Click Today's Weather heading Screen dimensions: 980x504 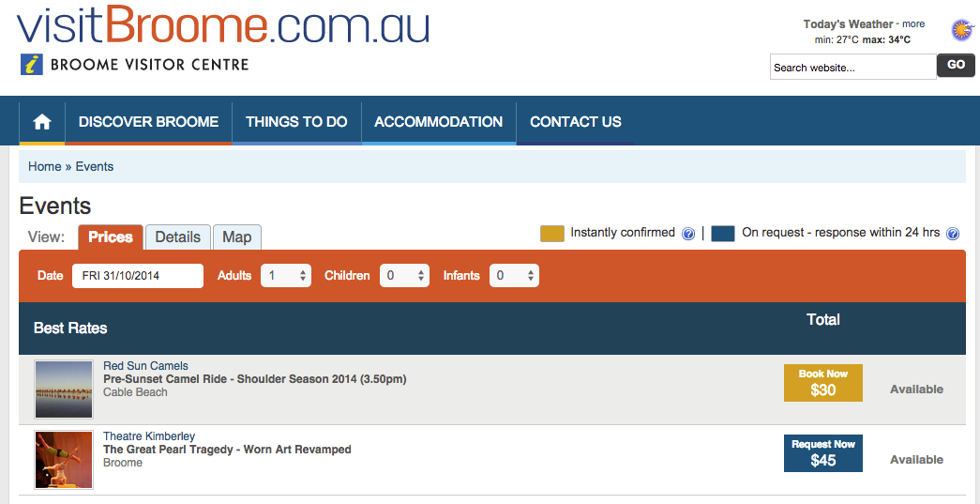click(848, 24)
